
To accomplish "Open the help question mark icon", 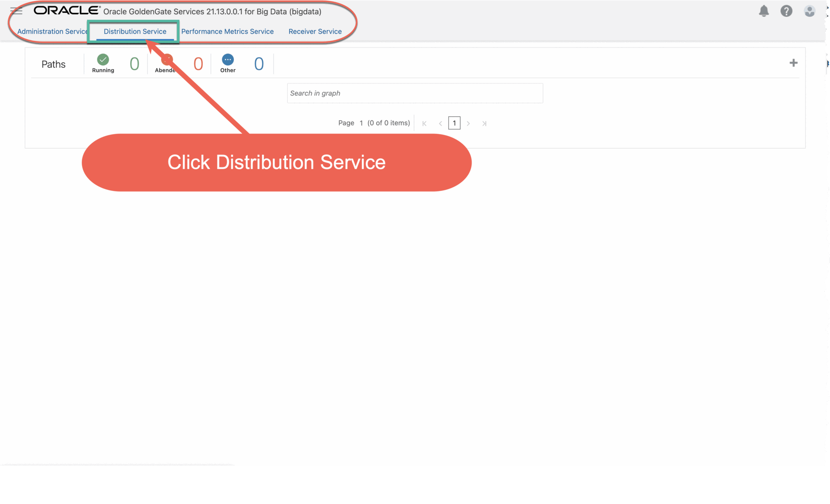I will pyautogui.click(x=786, y=11).
